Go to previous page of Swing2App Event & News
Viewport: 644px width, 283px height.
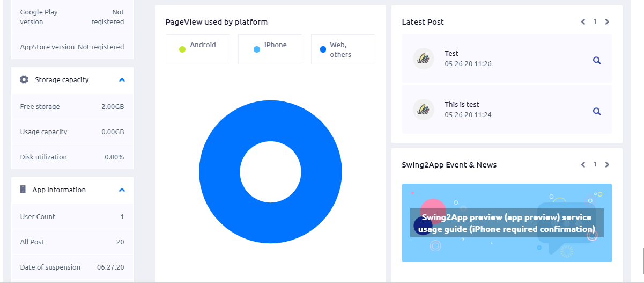point(583,165)
